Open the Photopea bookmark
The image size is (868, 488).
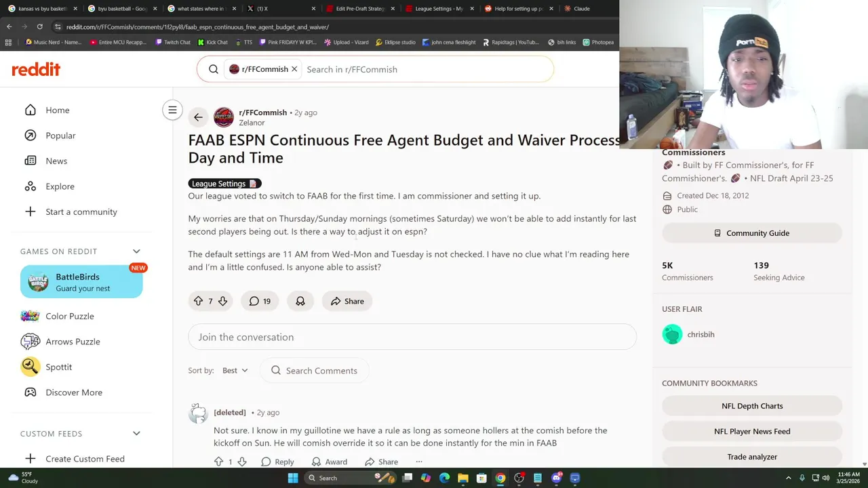(x=597, y=42)
